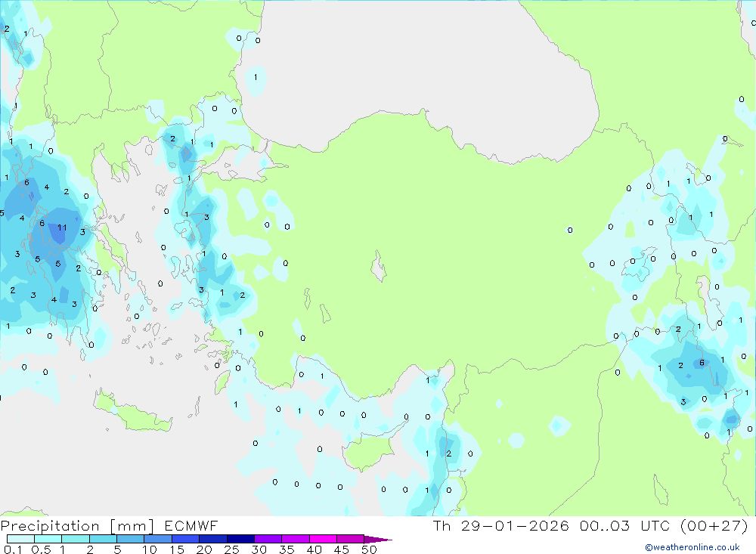Click the 1–2 mm legend color box
The image size is (756, 554).
tap(75, 539)
